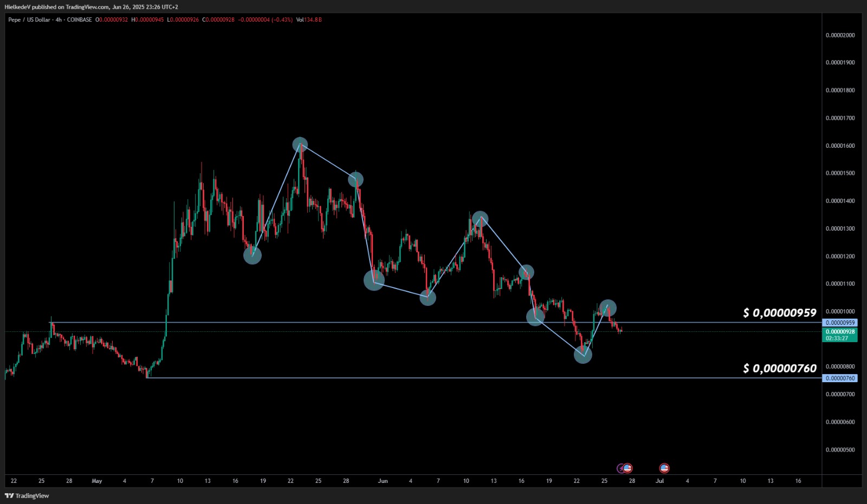Click the Jun label on the time axis

pyautogui.click(x=383, y=481)
